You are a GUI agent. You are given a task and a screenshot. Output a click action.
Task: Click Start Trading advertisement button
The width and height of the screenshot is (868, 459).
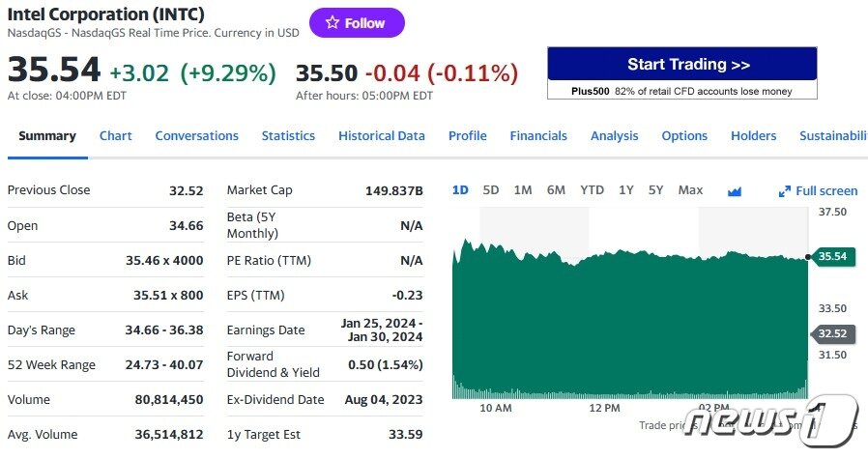[x=681, y=65]
